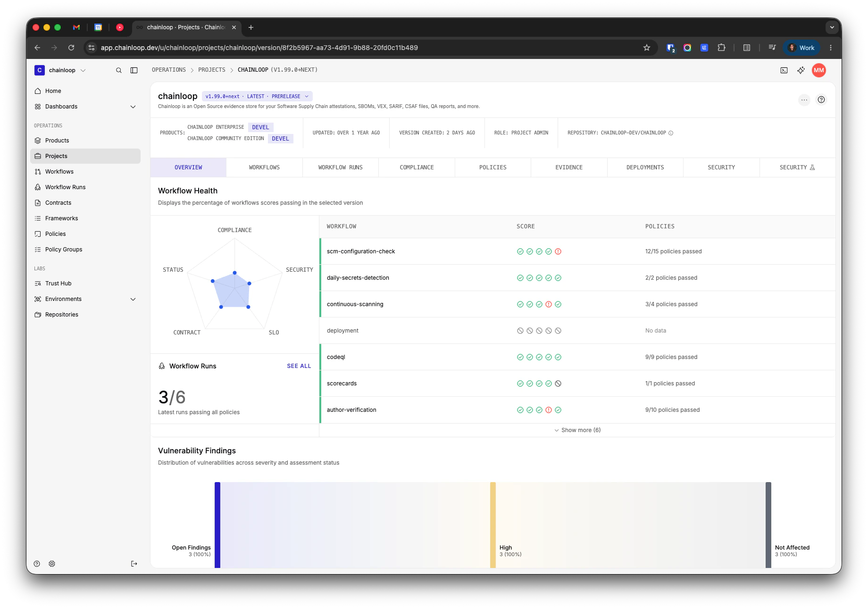
Task: Open the three-dots project actions menu
Action: [804, 100]
